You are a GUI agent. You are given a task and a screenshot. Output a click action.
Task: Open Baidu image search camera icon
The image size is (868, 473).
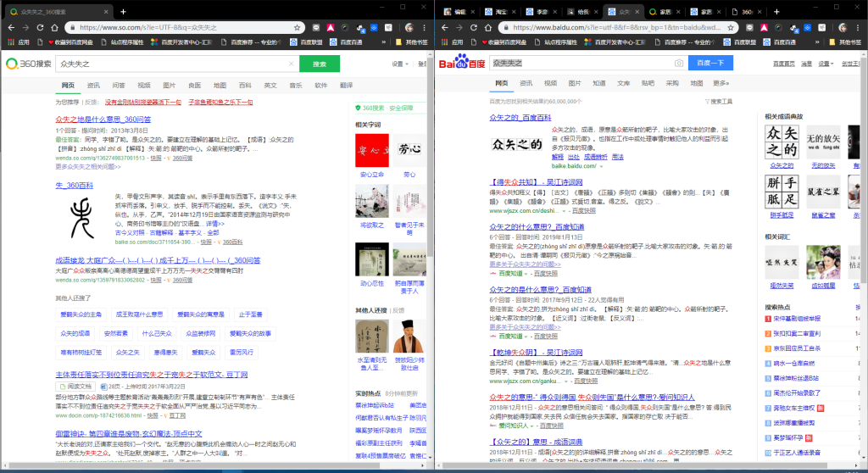pyautogui.click(x=679, y=63)
